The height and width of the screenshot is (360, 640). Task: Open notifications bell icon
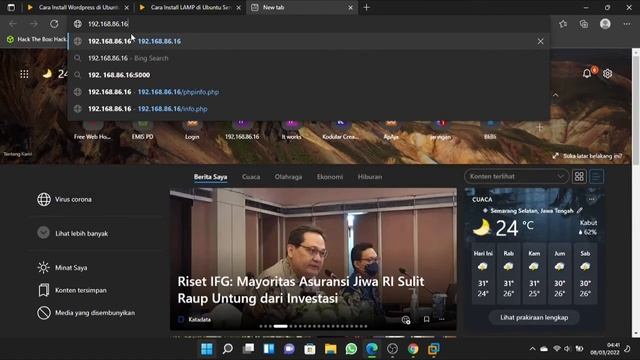[587, 73]
